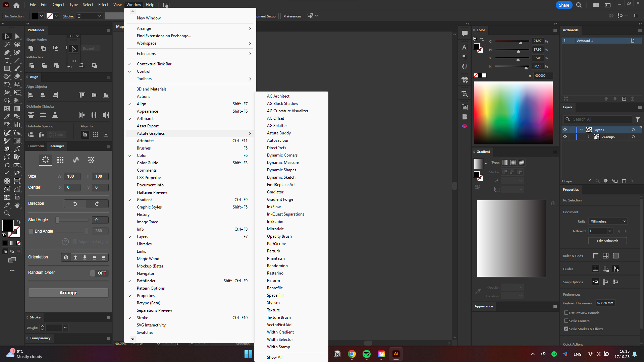Check Scale Corners option
Screen dimensions: 644x362
(566, 321)
